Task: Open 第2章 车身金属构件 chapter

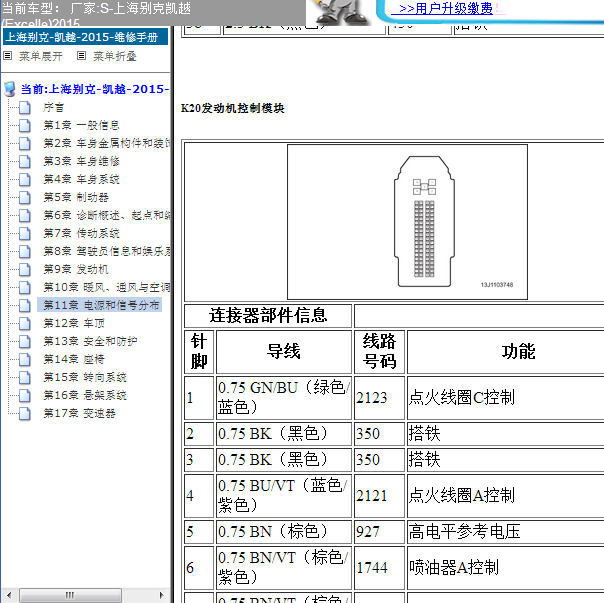Action: 106,143
